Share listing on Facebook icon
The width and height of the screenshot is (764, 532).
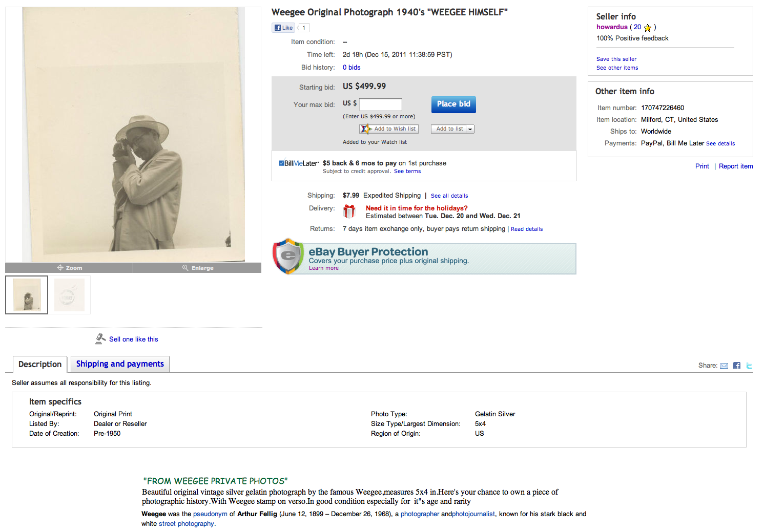pyautogui.click(x=737, y=366)
